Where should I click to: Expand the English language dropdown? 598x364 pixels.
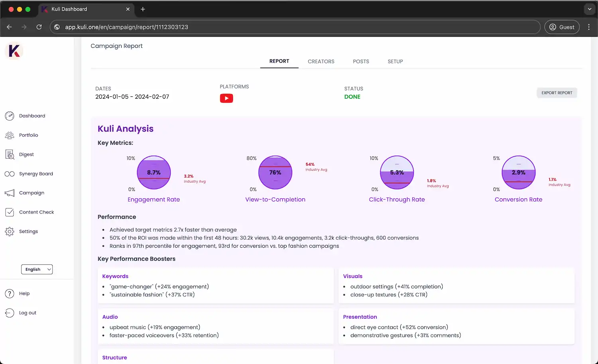[x=37, y=269]
